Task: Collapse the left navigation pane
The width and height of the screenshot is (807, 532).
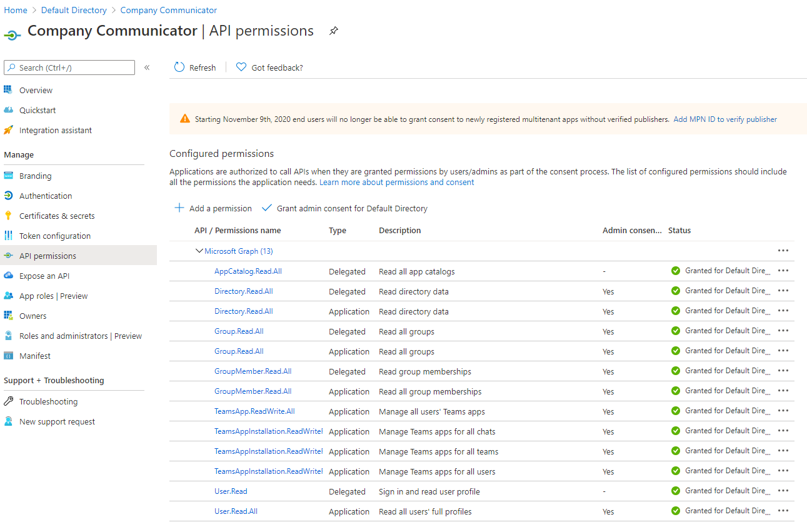Action: [x=147, y=68]
